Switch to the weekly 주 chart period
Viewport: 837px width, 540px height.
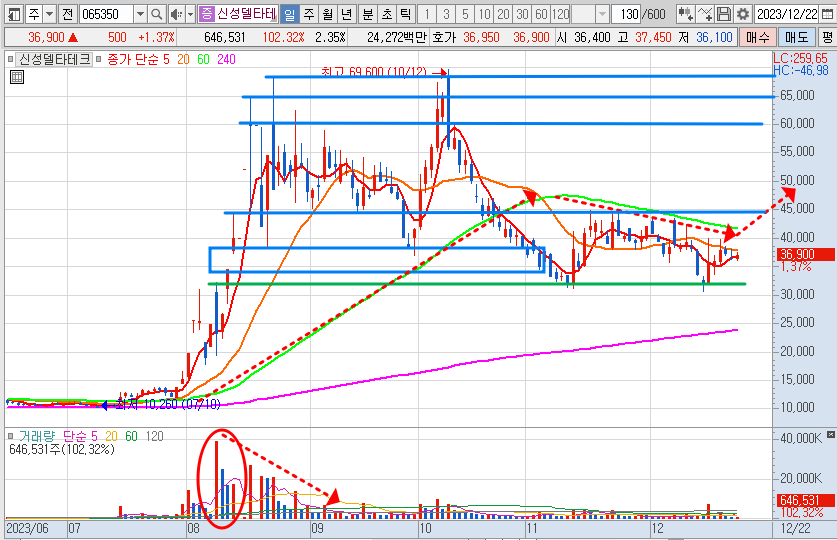309,14
